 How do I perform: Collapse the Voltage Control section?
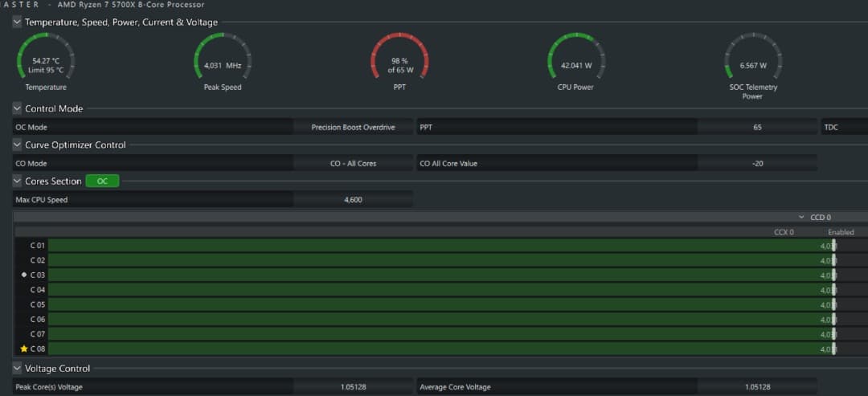17,369
